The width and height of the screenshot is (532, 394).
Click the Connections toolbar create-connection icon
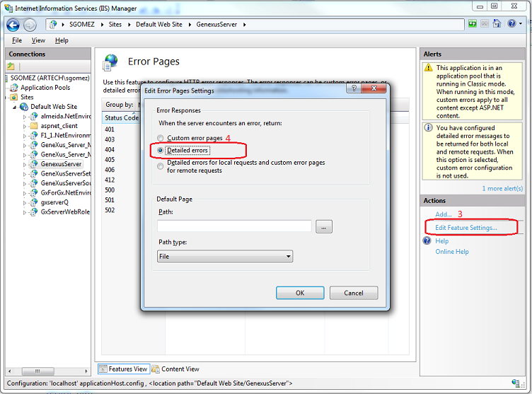click(11, 66)
